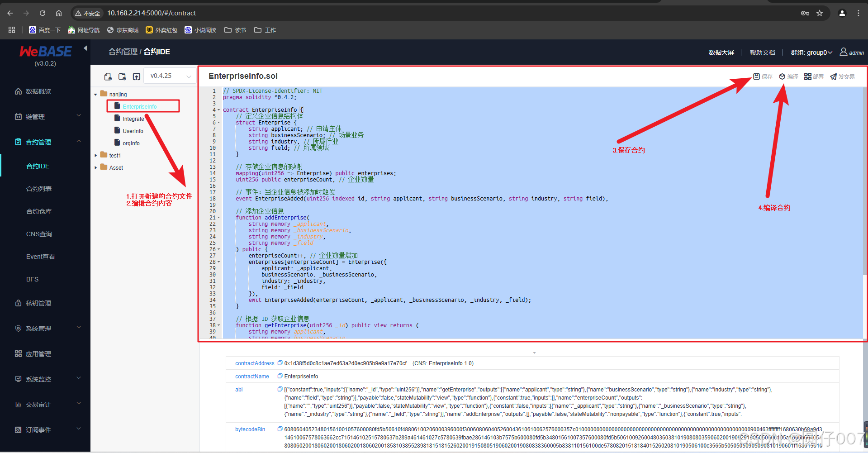Deploy the contract with 部署
868x453 pixels.
click(814, 76)
